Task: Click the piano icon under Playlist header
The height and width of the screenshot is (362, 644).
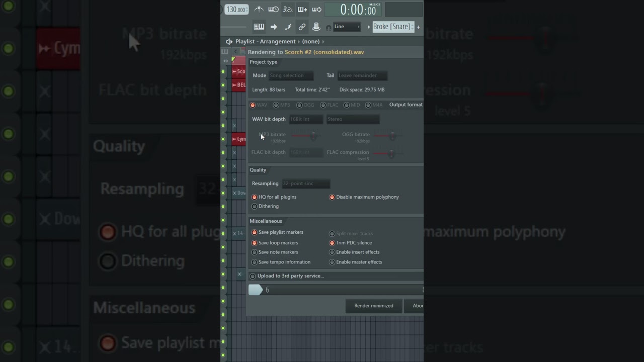Action: click(225, 52)
